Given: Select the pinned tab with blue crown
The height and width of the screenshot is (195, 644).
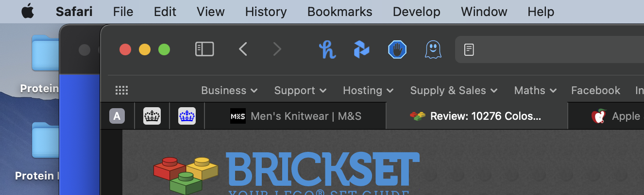Looking at the screenshot, I should coord(187,116).
